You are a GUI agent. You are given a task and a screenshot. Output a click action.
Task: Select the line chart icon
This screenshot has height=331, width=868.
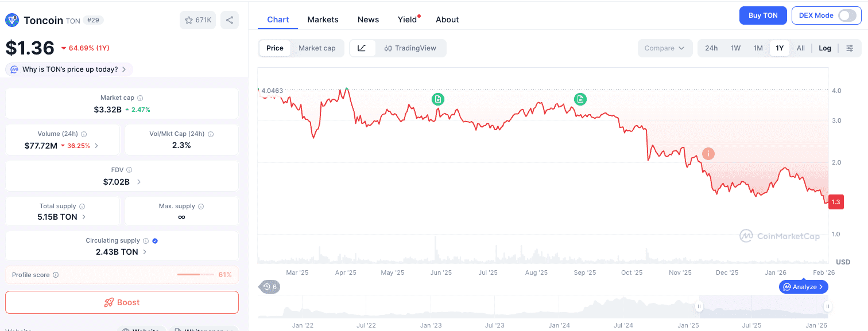point(362,48)
